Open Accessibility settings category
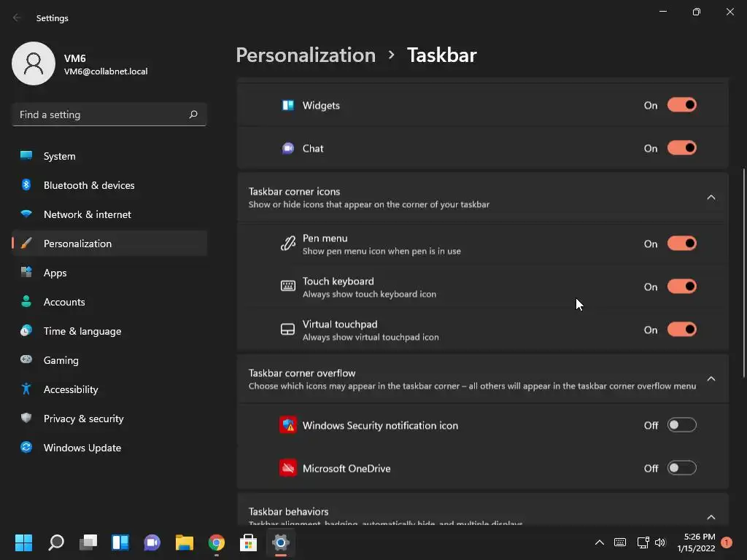The height and width of the screenshot is (560, 747). coord(109,389)
